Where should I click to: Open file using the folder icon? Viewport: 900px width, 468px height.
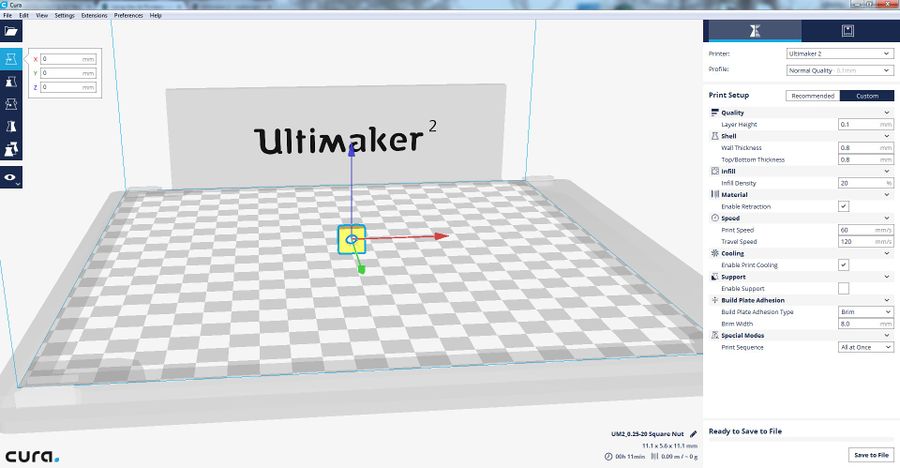pyautogui.click(x=11, y=31)
